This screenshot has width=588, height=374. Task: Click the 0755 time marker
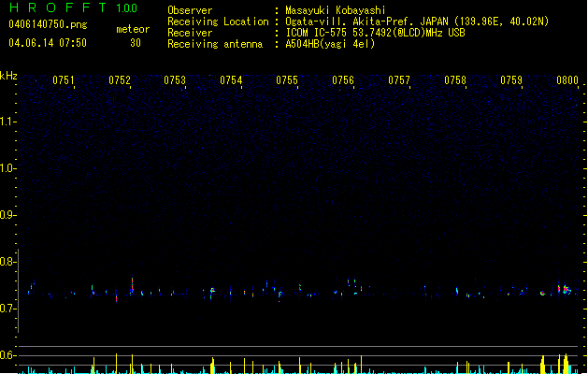(287, 80)
